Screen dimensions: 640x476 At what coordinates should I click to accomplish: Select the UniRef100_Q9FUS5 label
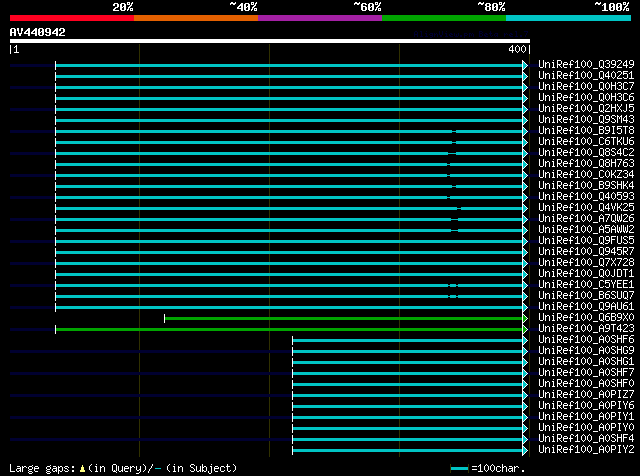coord(586,240)
